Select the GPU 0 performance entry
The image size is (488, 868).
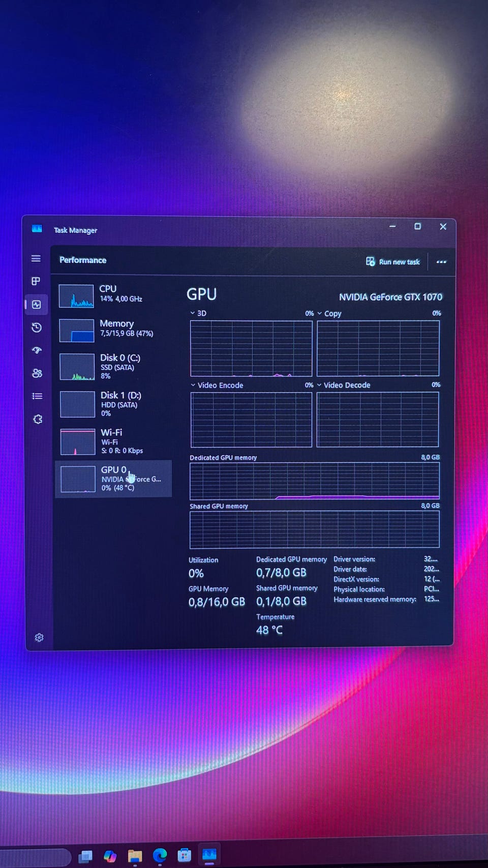113,478
